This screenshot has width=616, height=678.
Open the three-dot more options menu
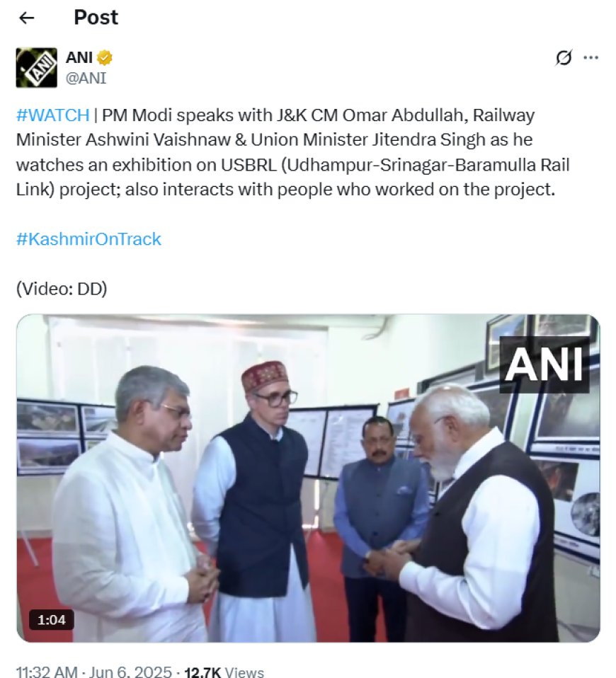[x=591, y=57]
